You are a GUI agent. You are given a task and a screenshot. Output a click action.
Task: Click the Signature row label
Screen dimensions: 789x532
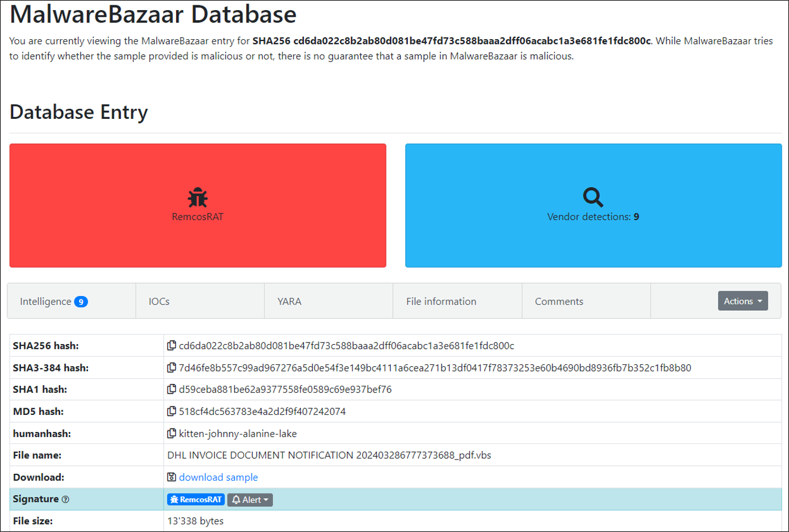(36, 499)
